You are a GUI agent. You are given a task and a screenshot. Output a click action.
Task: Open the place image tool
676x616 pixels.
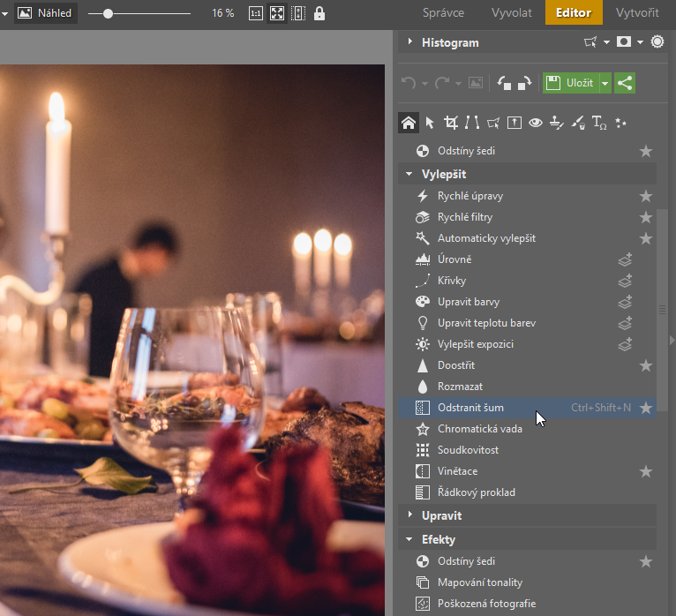[x=515, y=123]
